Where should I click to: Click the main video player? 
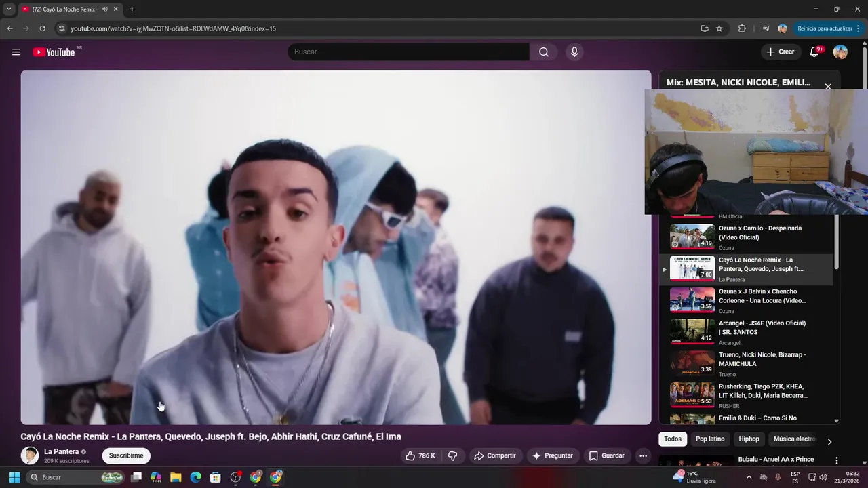point(336,247)
